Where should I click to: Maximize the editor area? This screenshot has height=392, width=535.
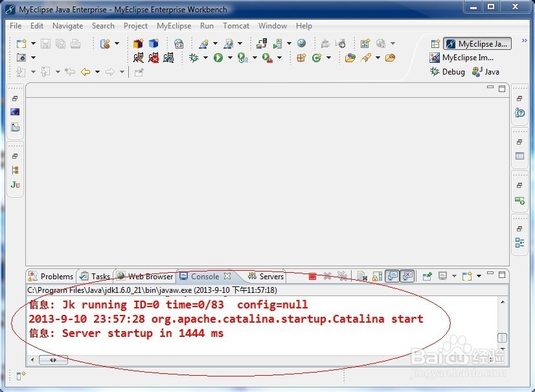502,89
